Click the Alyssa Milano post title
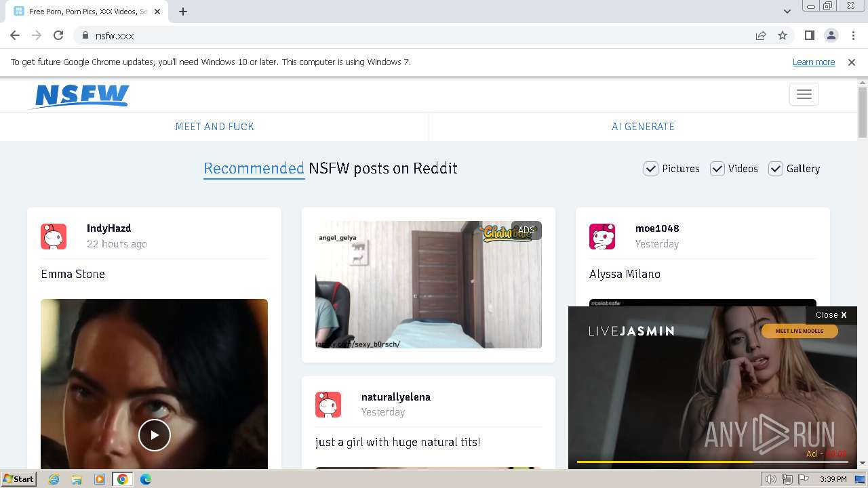This screenshot has width=868, height=488. pos(625,274)
